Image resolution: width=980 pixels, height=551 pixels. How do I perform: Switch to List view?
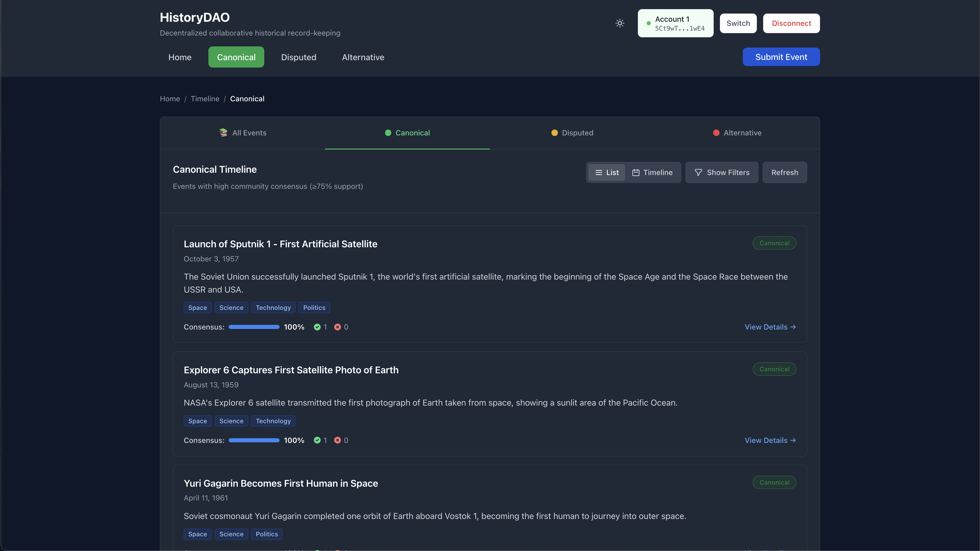[x=607, y=172]
